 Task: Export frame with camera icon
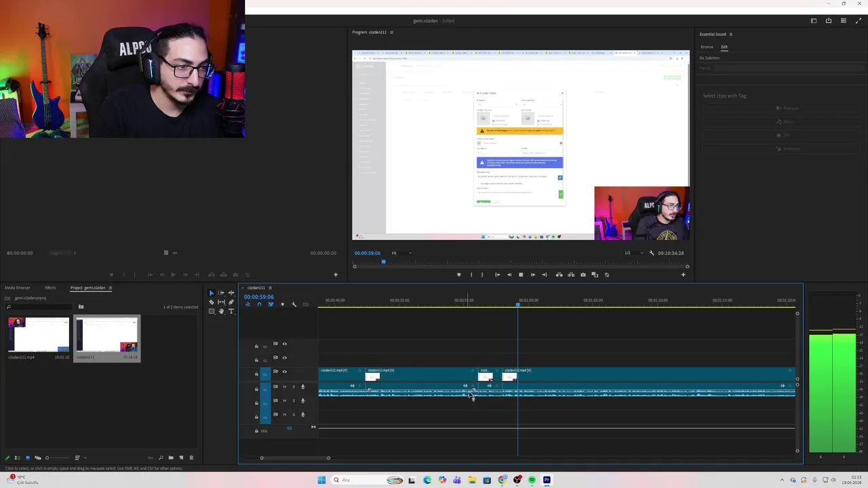(x=583, y=274)
